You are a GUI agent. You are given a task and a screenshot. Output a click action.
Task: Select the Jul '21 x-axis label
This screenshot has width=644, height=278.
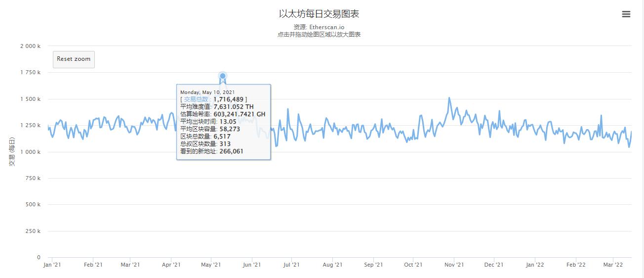[x=292, y=265]
